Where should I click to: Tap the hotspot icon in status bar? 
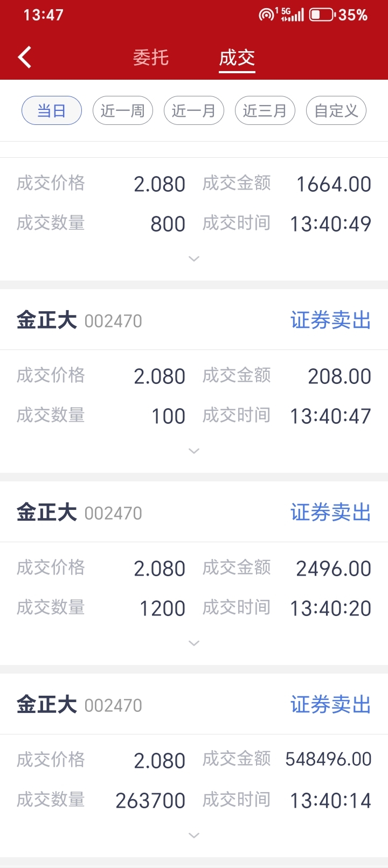coord(267,15)
